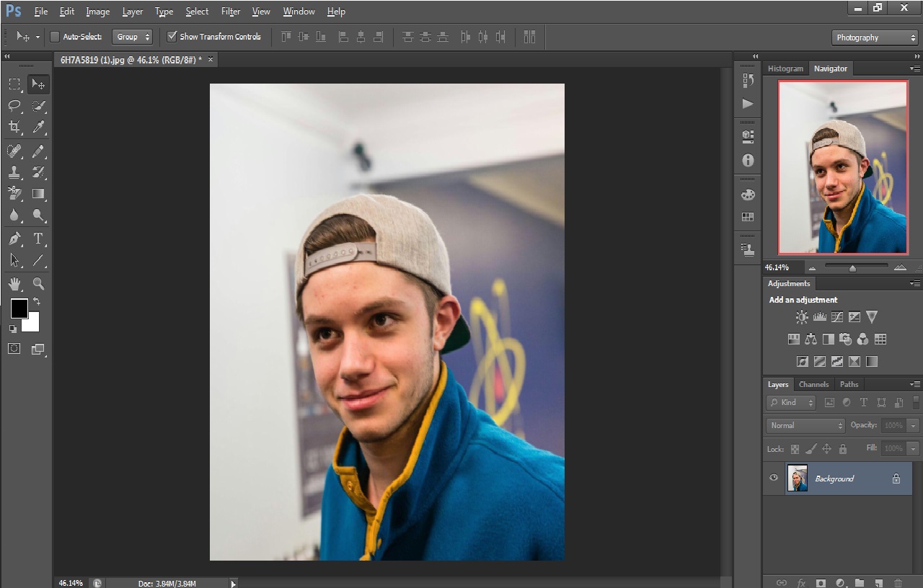The image size is (923, 588).
Task: Open the Actions panel play icon
Action: pos(748,104)
